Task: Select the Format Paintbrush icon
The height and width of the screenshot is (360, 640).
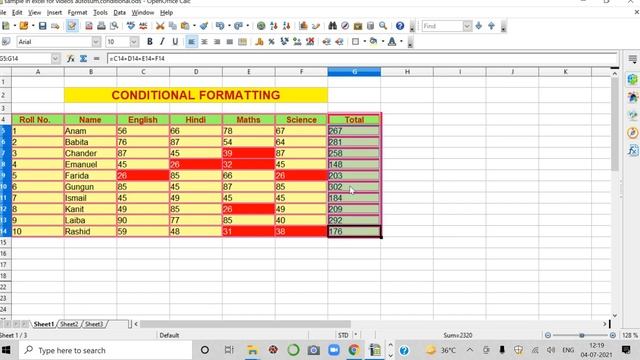Action: [204, 26]
